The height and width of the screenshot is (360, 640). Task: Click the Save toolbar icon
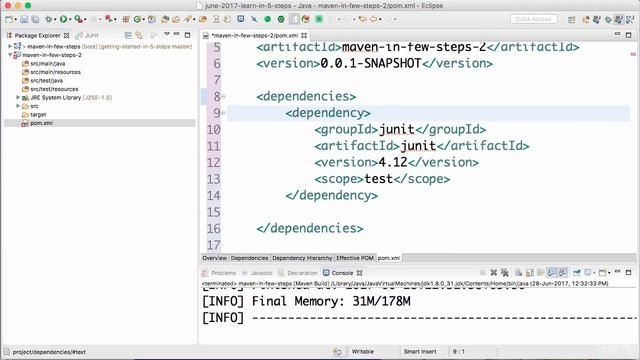coord(24,19)
